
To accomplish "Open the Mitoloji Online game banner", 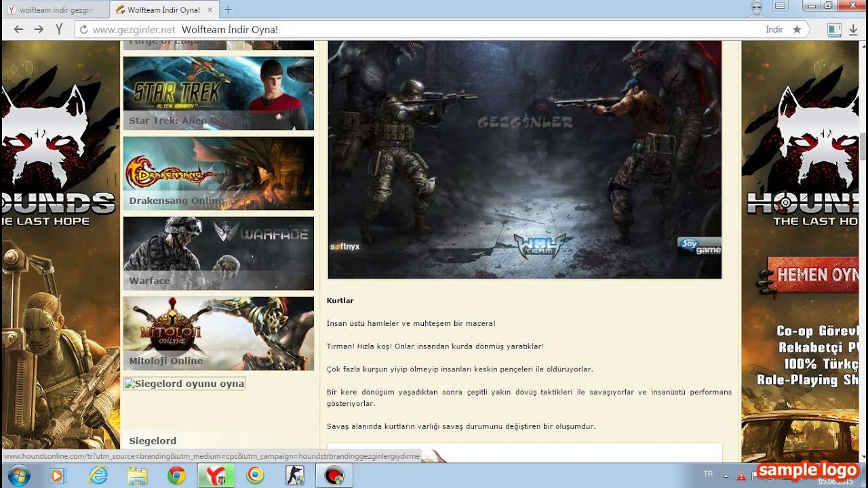I will point(218,333).
